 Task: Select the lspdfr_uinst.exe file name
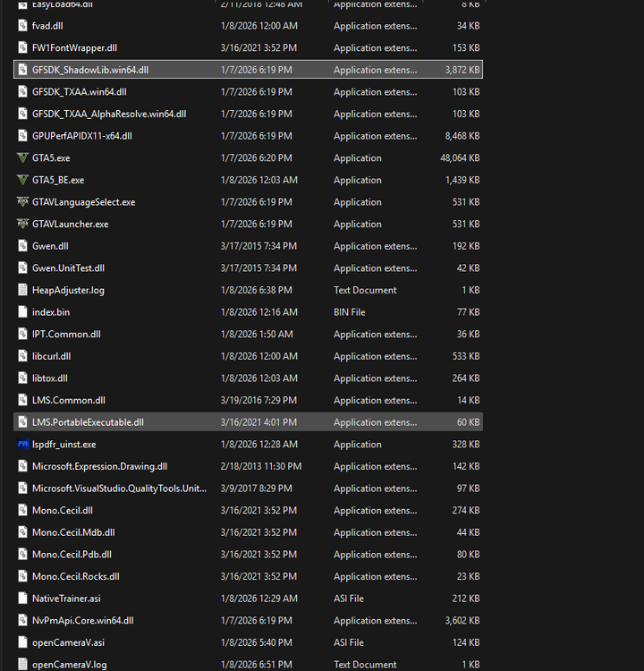tap(64, 444)
